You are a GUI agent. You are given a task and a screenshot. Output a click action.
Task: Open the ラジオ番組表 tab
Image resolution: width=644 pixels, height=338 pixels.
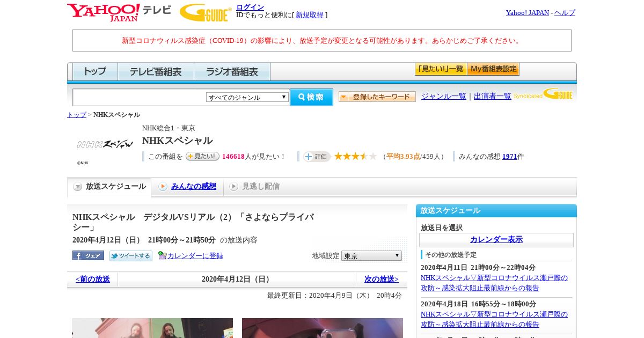(232, 71)
